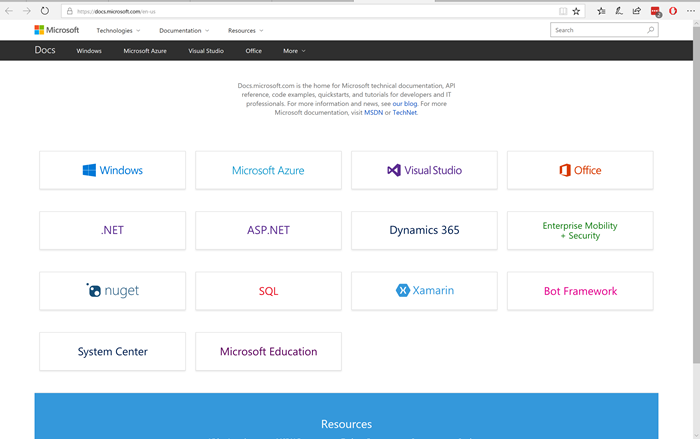Click the Xamarin hexagon logo
The width and height of the screenshot is (700, 439).
coord(403,290)
